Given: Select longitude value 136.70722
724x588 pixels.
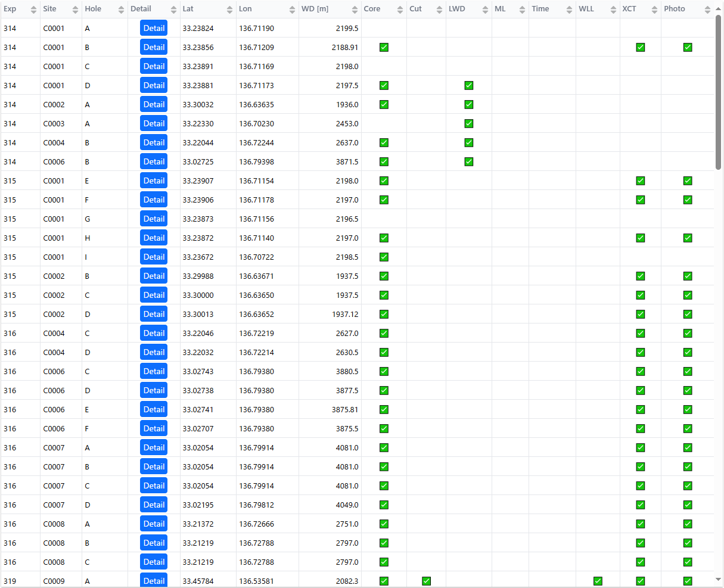Looking at the screenshot, I should (x=257, y=257).
